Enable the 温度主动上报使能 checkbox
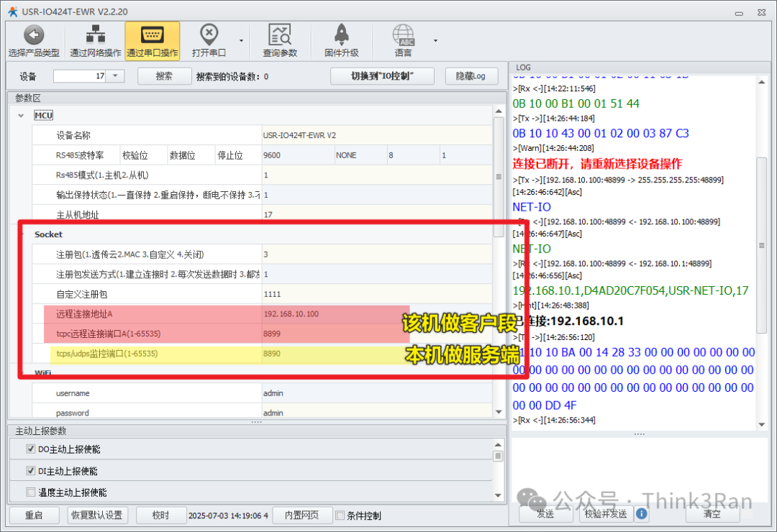Screen dimensions: 777x532 30,492
